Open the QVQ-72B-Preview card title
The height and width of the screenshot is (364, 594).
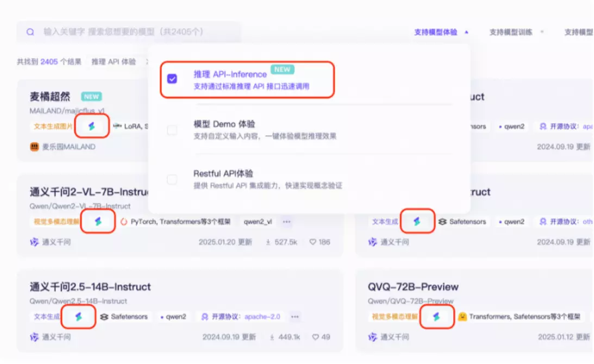tap(413, 287)
